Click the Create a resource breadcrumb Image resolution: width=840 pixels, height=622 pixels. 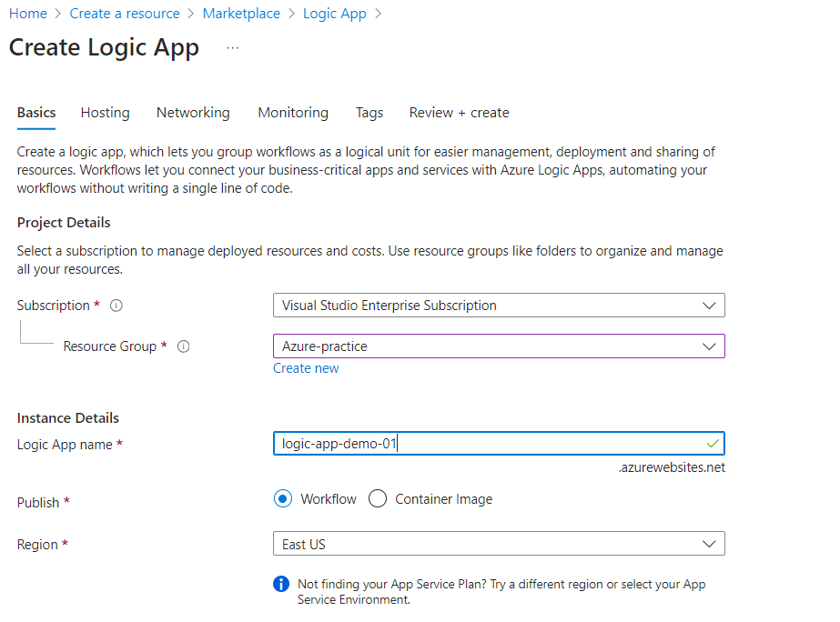coord(125,14)
